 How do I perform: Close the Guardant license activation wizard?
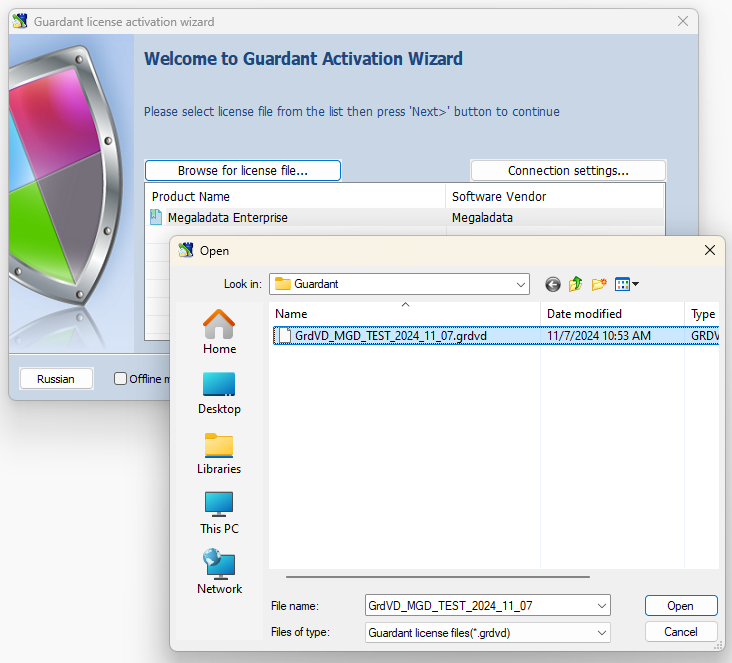click(x=683, y=21)
